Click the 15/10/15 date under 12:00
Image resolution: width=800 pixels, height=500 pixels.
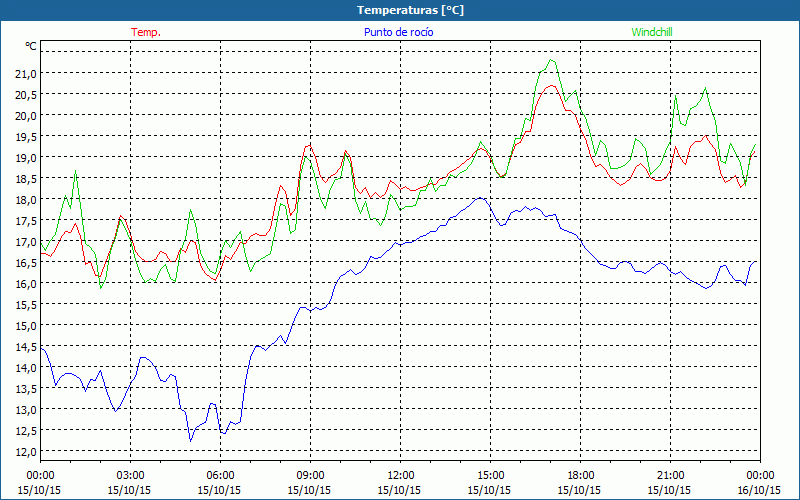pos(399,490)
